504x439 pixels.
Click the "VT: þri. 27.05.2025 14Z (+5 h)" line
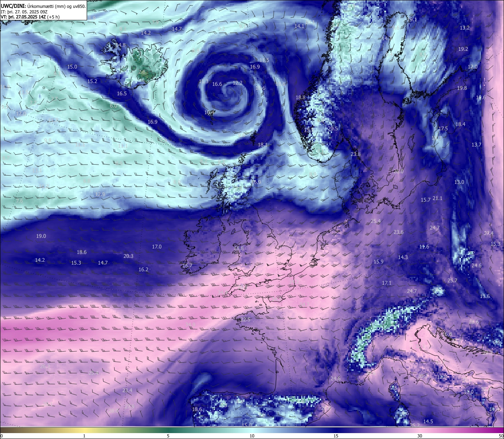point(30,17)
